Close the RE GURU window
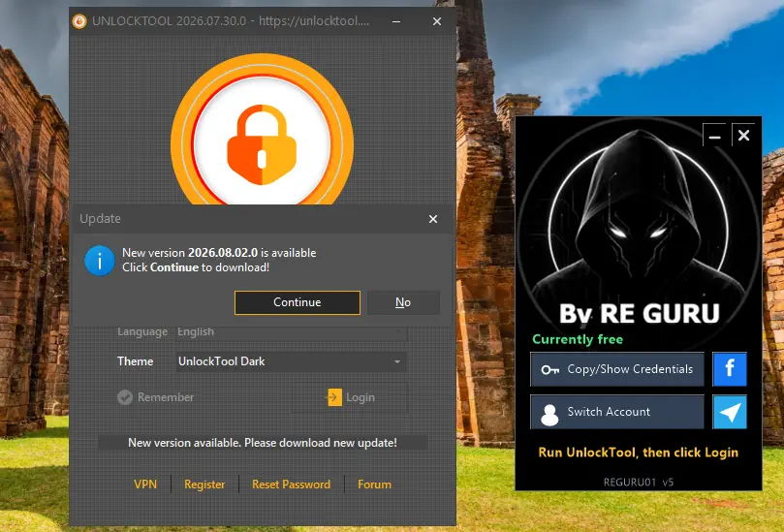Screen dimensions: 784x532 (743, 135)
